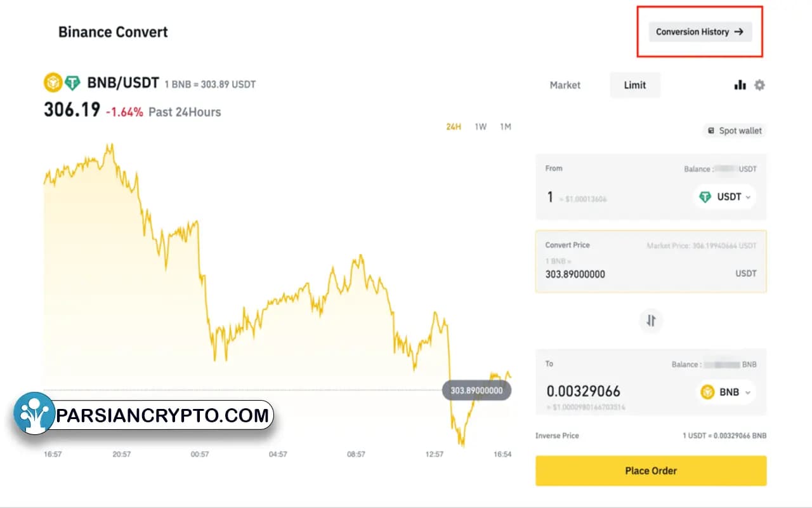Open settings via the gear icon

click(x=759, y=85)
